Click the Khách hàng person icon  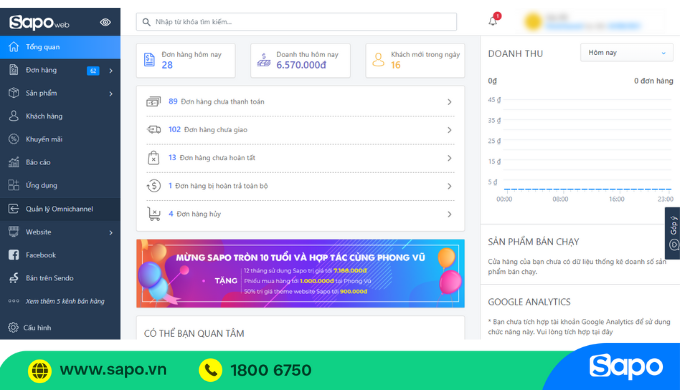[14, 116]
